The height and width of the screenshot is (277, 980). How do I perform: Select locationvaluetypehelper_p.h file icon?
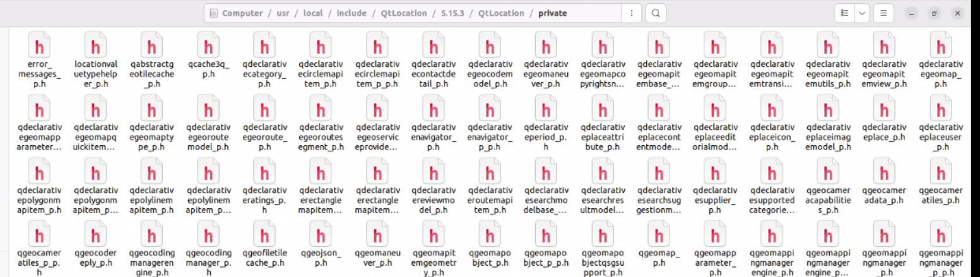(x=96, y=45)
